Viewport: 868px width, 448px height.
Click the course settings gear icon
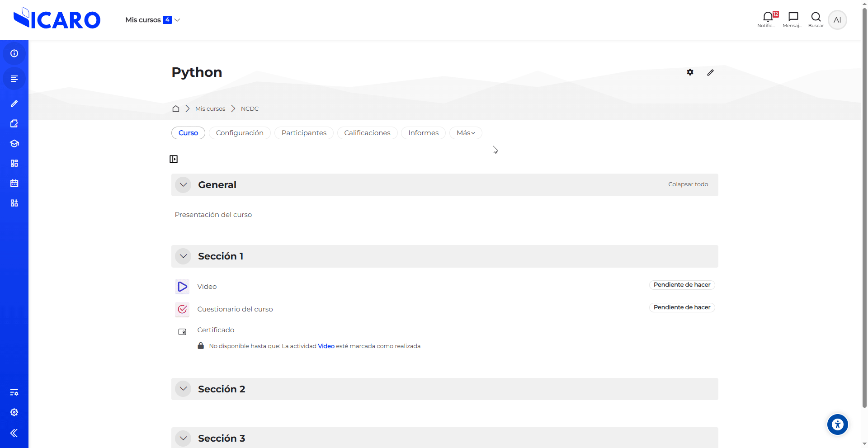coord(690,72)
